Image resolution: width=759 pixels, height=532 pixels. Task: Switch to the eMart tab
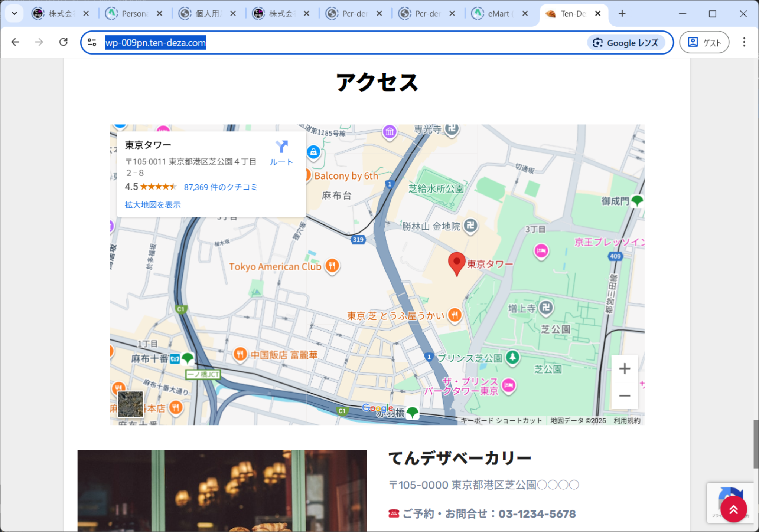click(x=498, y=14)
